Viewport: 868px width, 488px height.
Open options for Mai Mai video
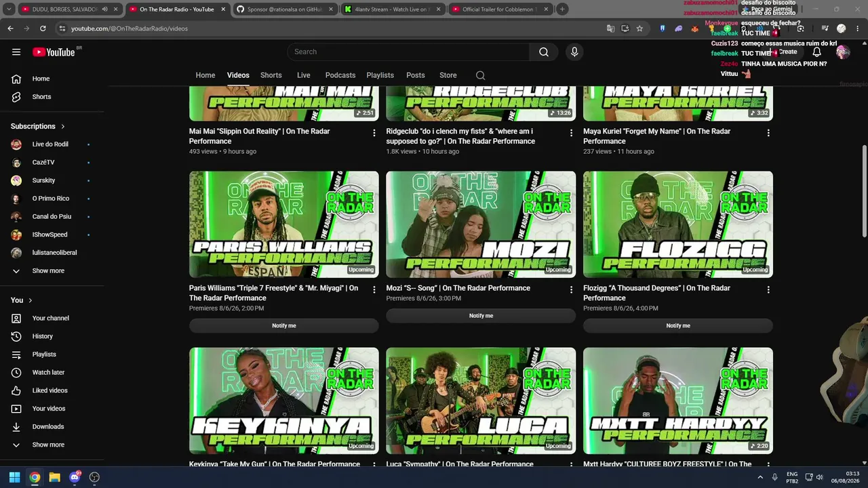pyautogui.click(x=374, y=133)
